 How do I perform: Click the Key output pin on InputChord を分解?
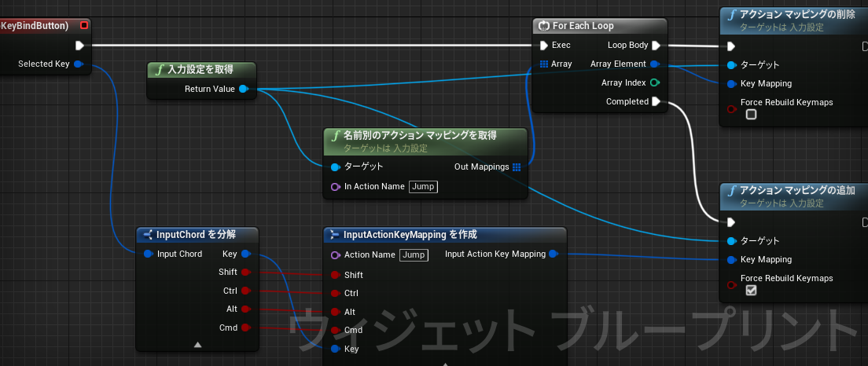(x=246, y=254)
